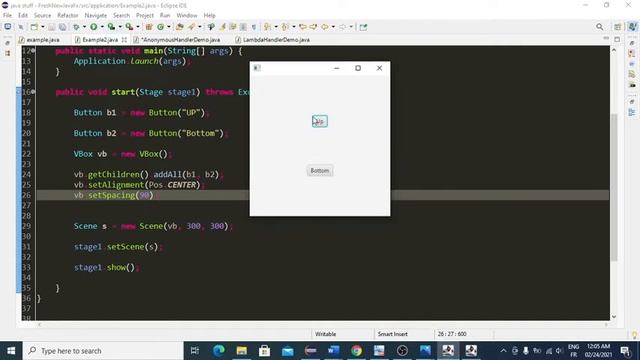Switch to LambdaHandlerDemo.java tab
The image size is (640, 360).
[x=273, y=40]
